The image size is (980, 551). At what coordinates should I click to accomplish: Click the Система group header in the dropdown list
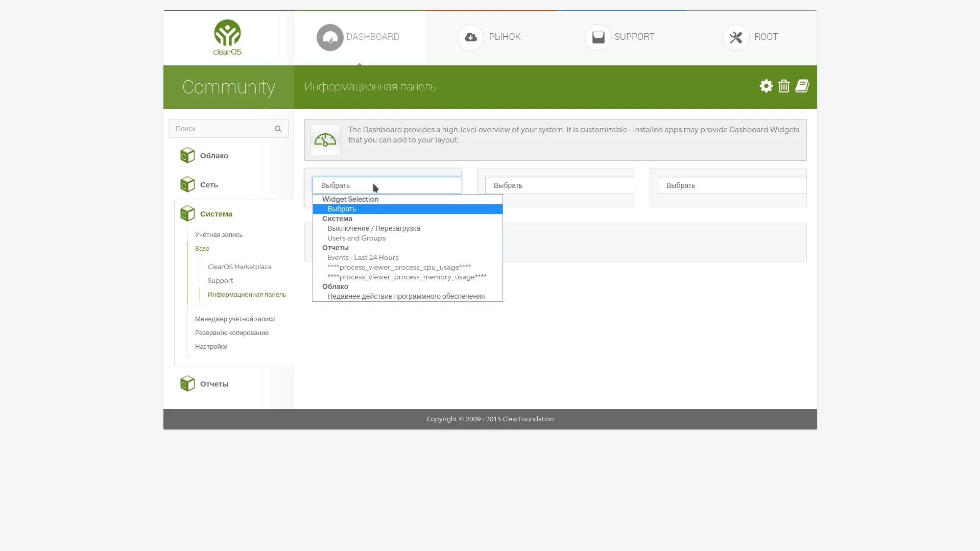point(337,219)
